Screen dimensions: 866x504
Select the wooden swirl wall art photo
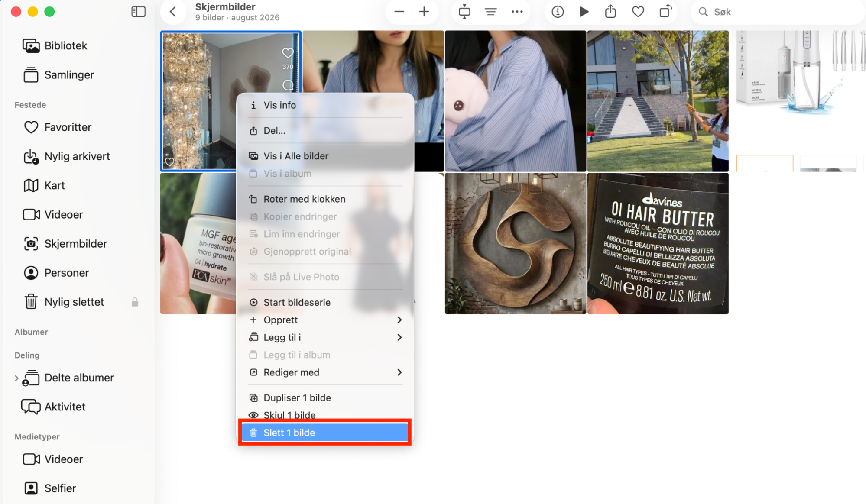[x=516, y=243]
